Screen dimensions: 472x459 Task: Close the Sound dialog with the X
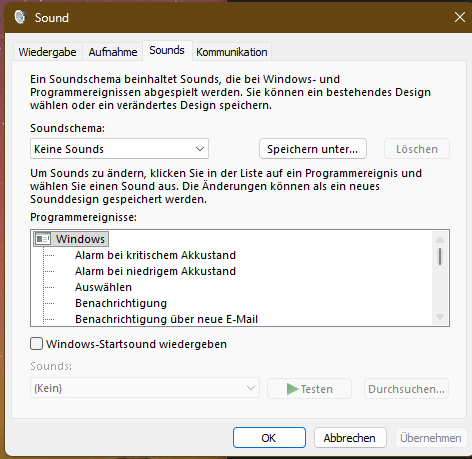point(460,17)
